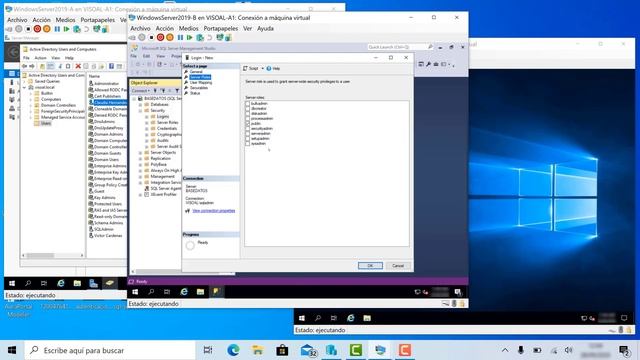
Task: Click Turn Off square icon in WindowsServer2019-B toolbar
Action: tap(151, 38)
